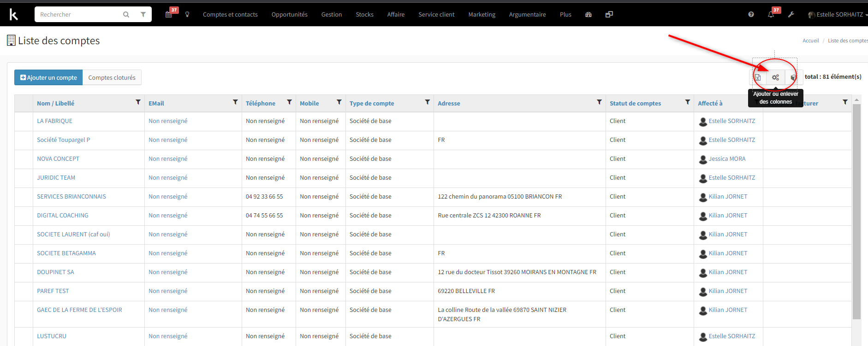Click the lightbulb icon in top bar

coord(187,14)
